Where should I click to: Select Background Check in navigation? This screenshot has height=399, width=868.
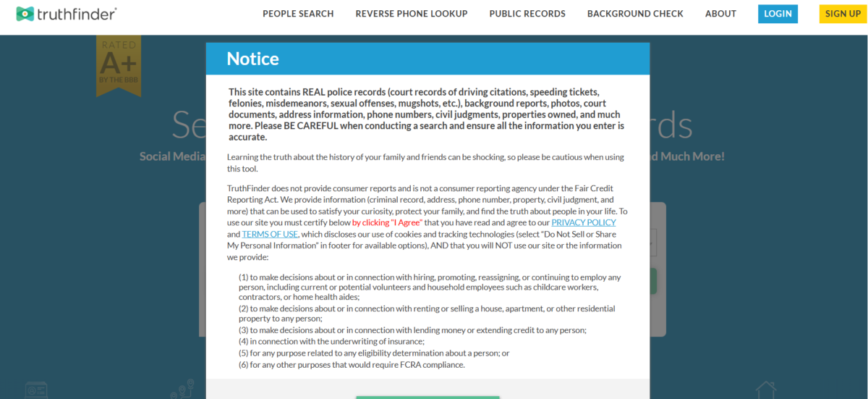coord(635,14)
